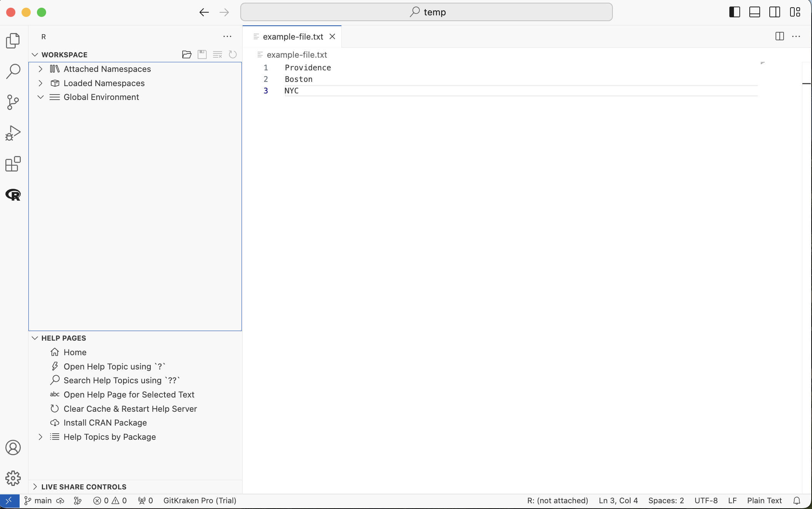
Task: Open the Source Control view
Action: pos(13,102)
